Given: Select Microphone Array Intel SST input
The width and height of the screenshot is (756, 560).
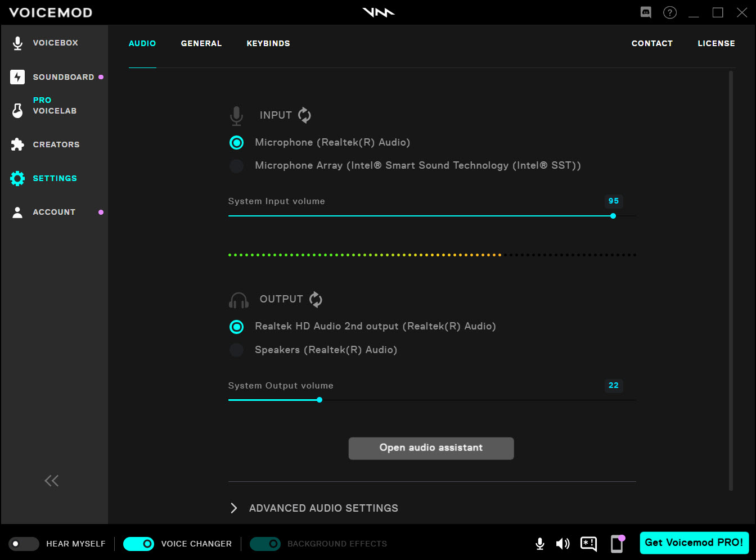Looking at the screenshot, I should (237, 166).
